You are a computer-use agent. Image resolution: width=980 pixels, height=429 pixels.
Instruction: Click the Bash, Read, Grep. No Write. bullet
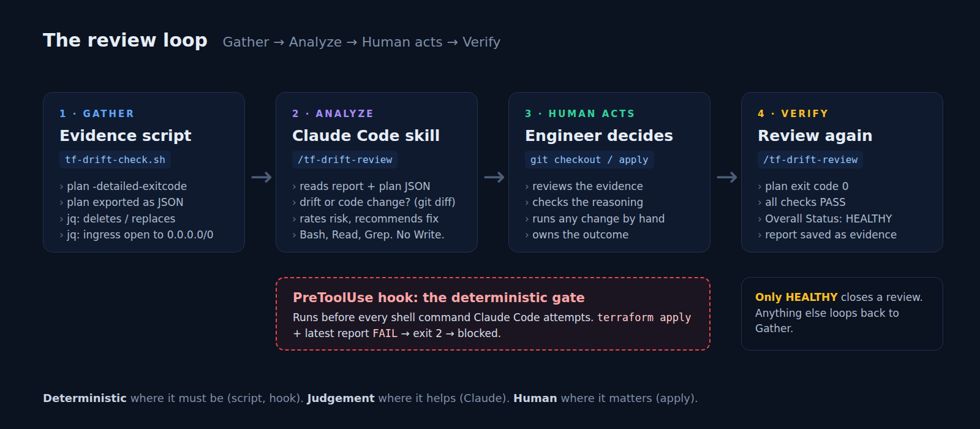click(368, 235)
